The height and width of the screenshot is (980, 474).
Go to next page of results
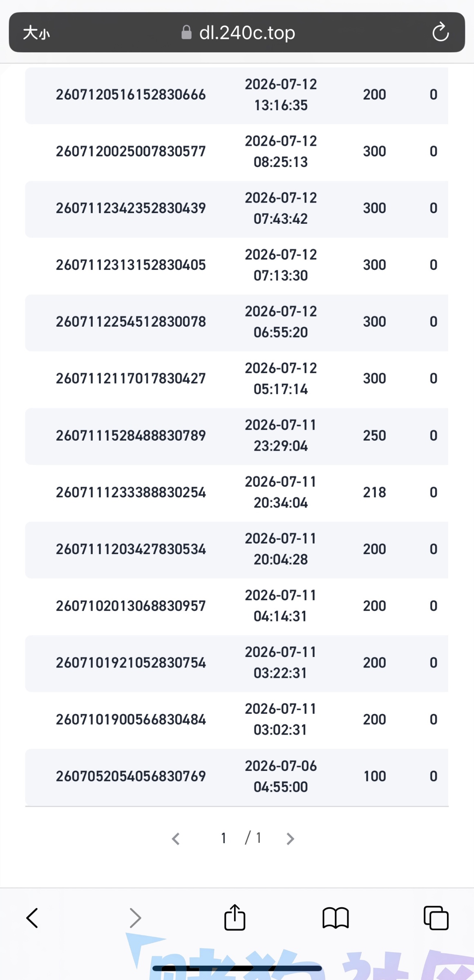pyautogui.click(x=290, y=839)
